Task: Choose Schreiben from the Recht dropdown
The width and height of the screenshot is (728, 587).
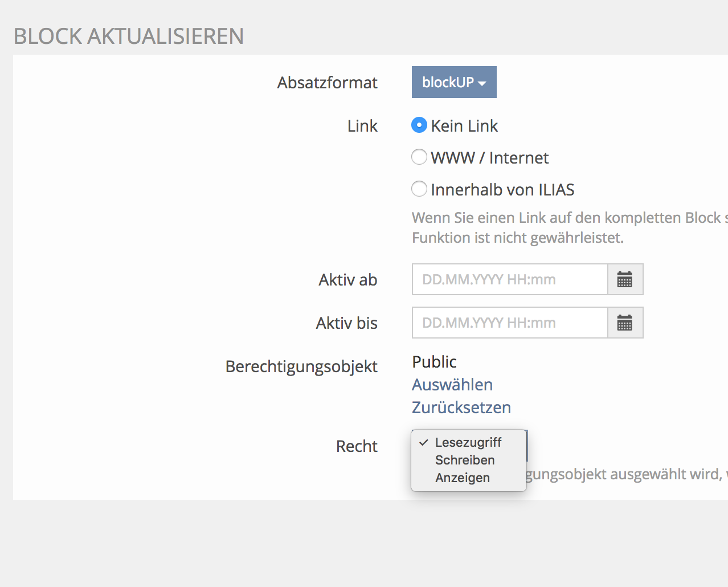Action: point(464,460)
